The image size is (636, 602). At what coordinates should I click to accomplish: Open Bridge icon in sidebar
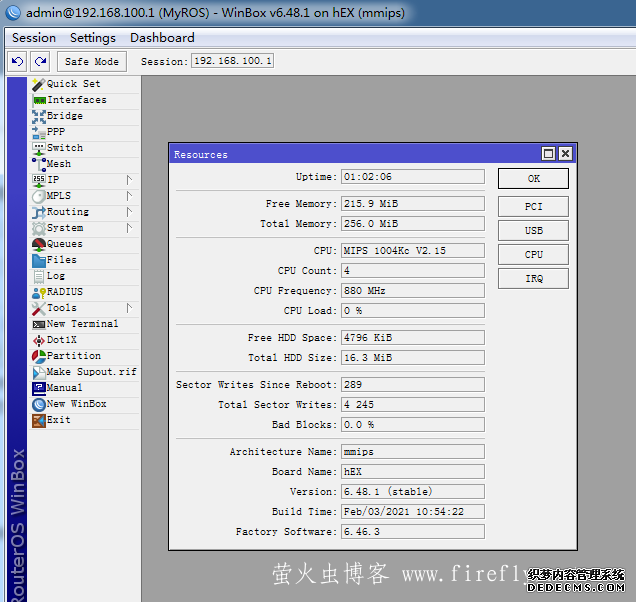pos(39,116)
